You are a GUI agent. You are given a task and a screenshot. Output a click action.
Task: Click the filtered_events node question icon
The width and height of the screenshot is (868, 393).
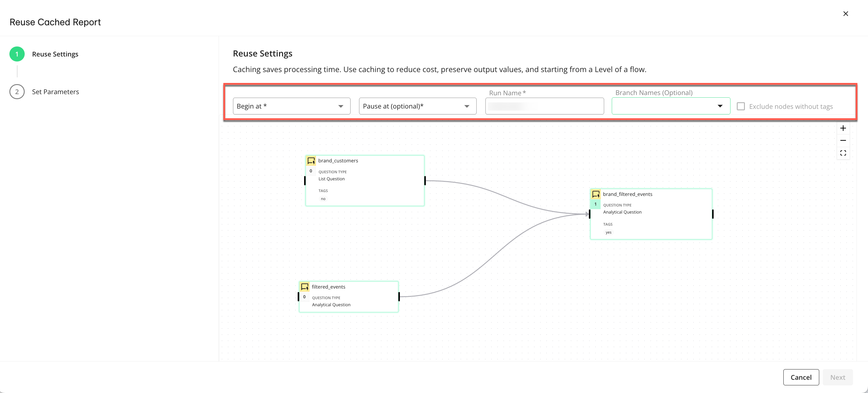pyautogui.click(x=304, y=287)
